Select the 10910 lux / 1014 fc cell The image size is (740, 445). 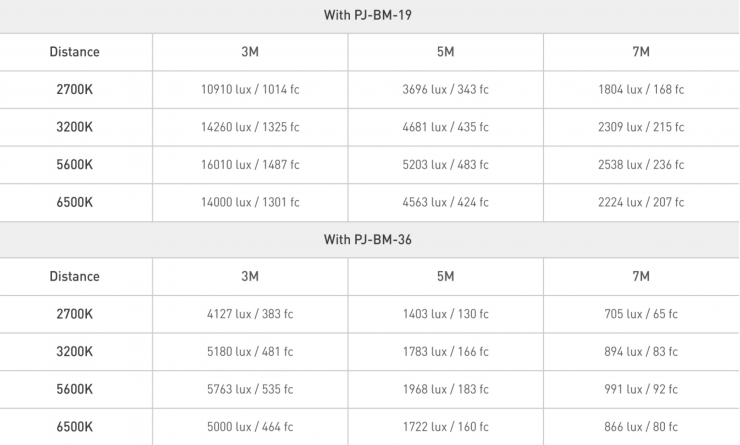click(250, 89)
